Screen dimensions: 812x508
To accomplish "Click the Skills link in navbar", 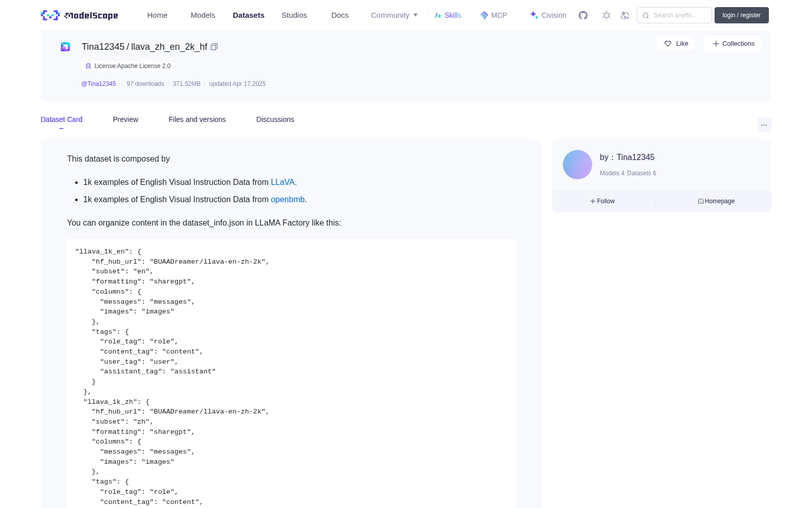I will pos(448,15).
